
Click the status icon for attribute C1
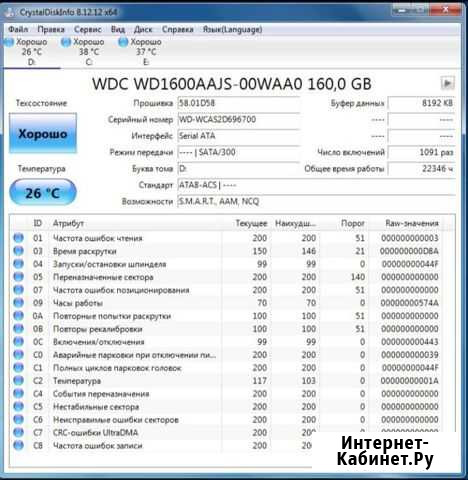tap(19, 368)
